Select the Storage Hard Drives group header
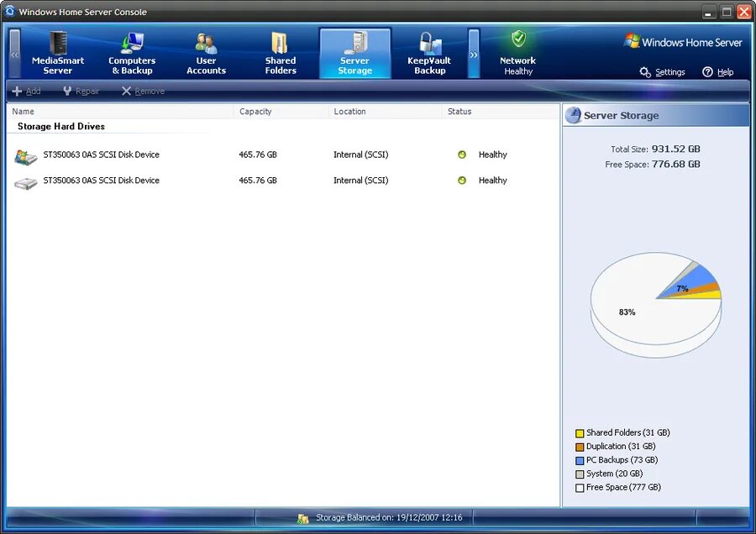 click(61, 126)
